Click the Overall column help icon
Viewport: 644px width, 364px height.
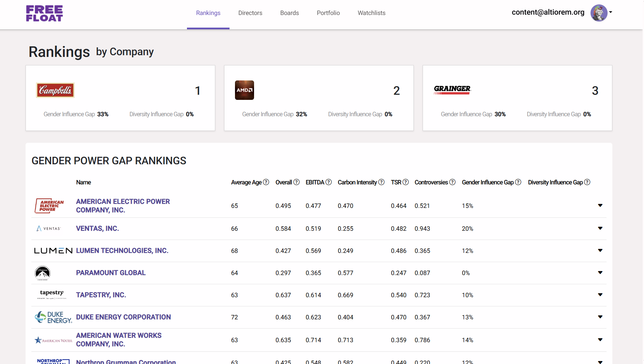[x=296, y=182]
